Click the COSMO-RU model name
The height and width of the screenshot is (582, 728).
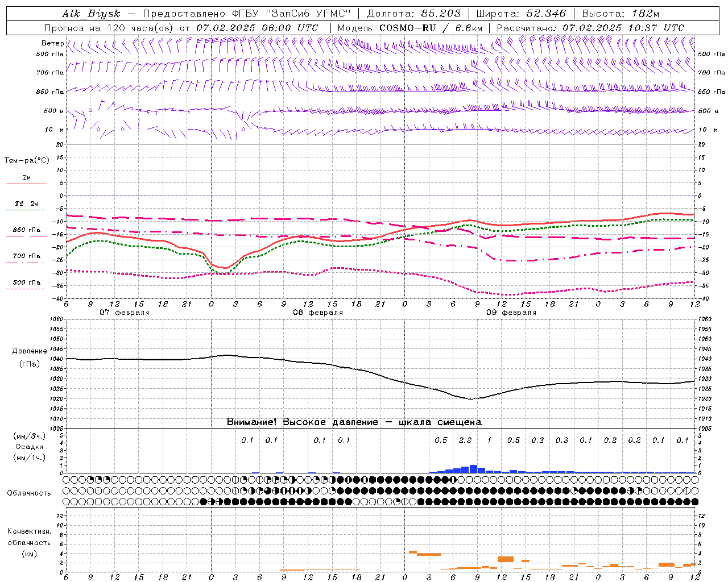pyautogui.click(x=408, y=28)
